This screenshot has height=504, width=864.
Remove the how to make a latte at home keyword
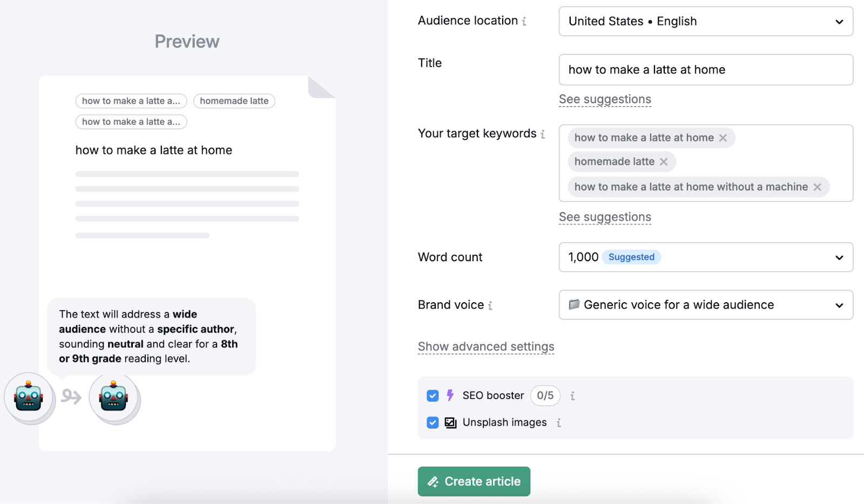click(724, 138)
